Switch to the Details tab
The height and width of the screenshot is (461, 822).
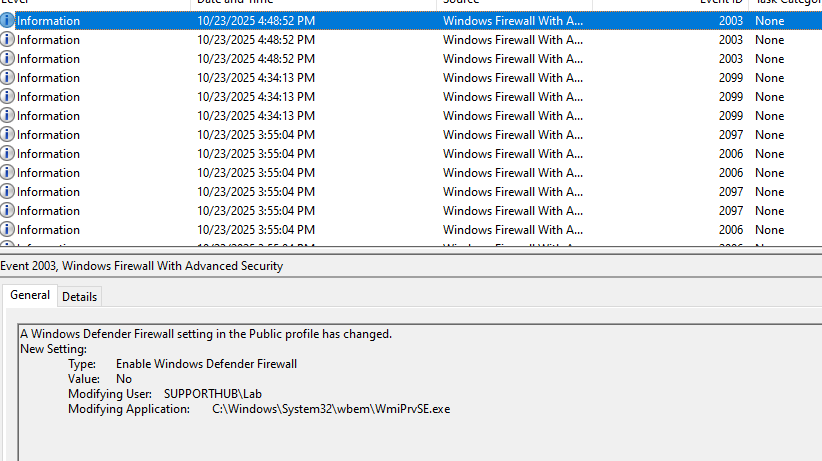[80, 297]
